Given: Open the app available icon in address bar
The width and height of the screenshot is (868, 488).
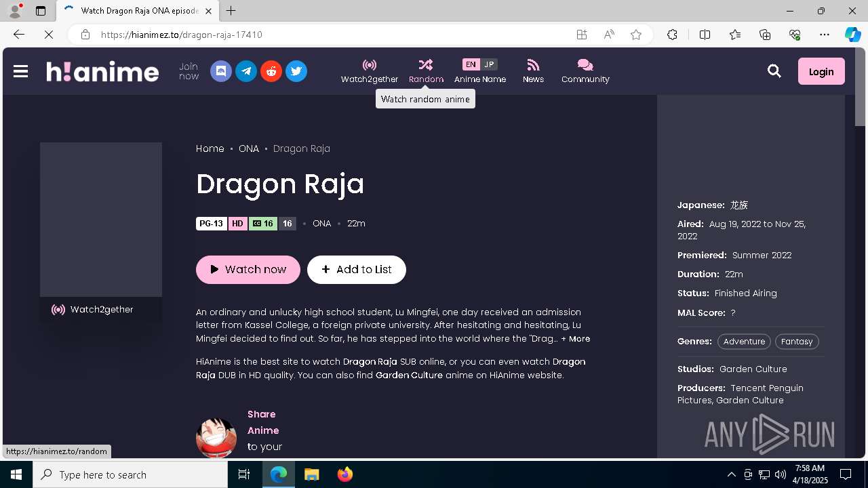Looking at the screenshot, I should pos(582,35).
